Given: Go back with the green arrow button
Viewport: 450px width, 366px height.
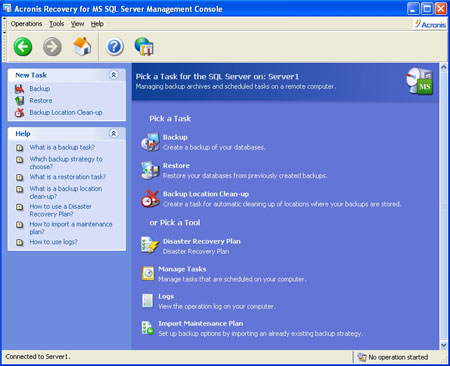Looking at the screenshot, I should pyautogui.click(x=23, y=46).
